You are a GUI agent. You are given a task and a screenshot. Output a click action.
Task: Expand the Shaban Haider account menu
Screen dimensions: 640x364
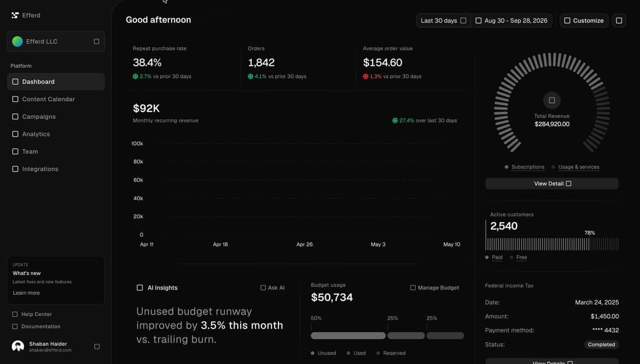(97, 346)
